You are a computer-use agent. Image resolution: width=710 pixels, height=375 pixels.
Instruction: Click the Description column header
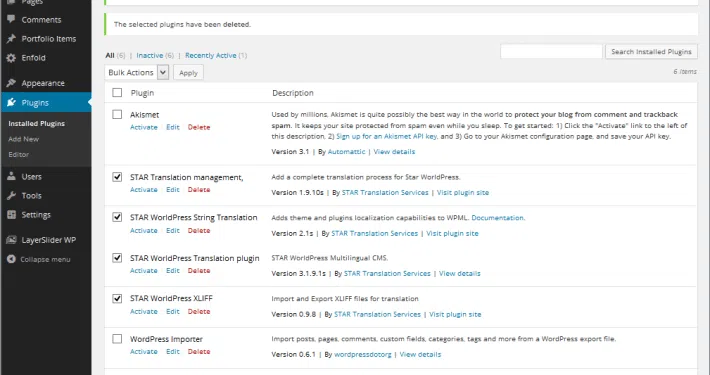click(x=293, y=93)
